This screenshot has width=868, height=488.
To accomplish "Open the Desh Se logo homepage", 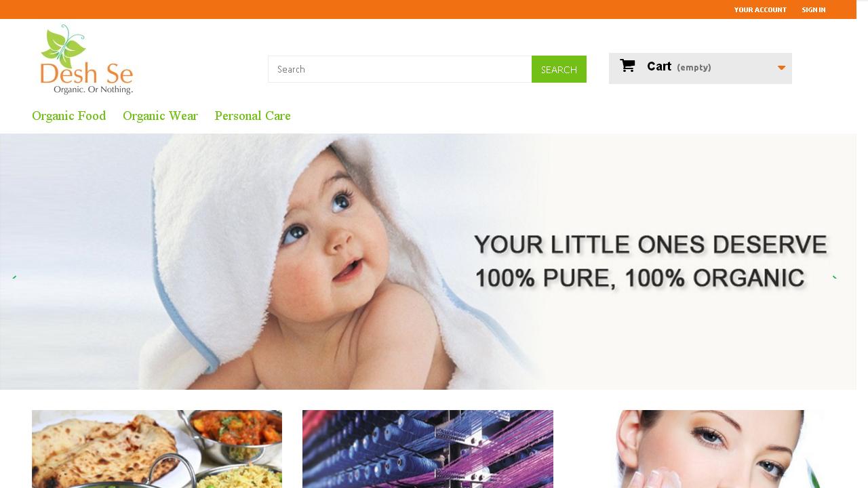I will point(87,60).
